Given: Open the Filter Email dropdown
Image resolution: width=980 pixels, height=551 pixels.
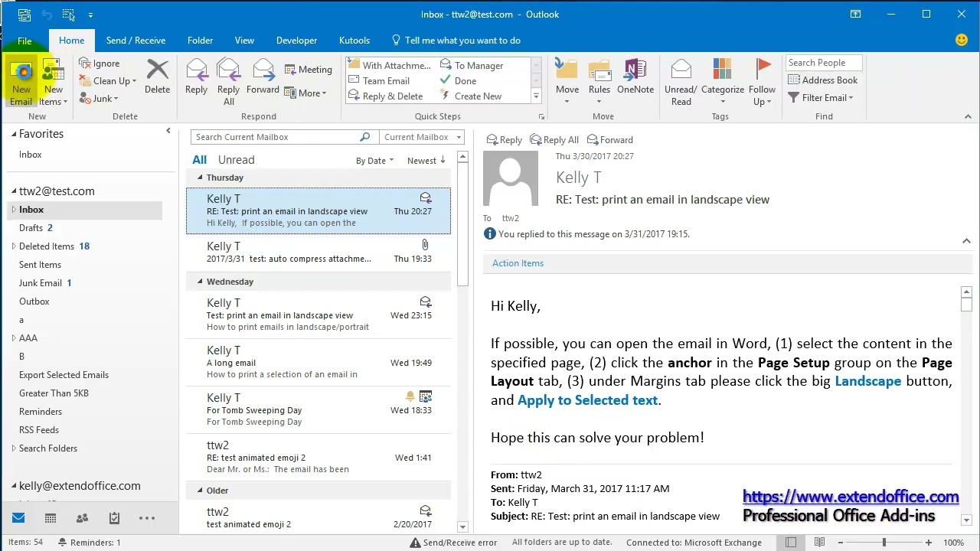Looking at the screenshot, I should [x=820, y=97].
